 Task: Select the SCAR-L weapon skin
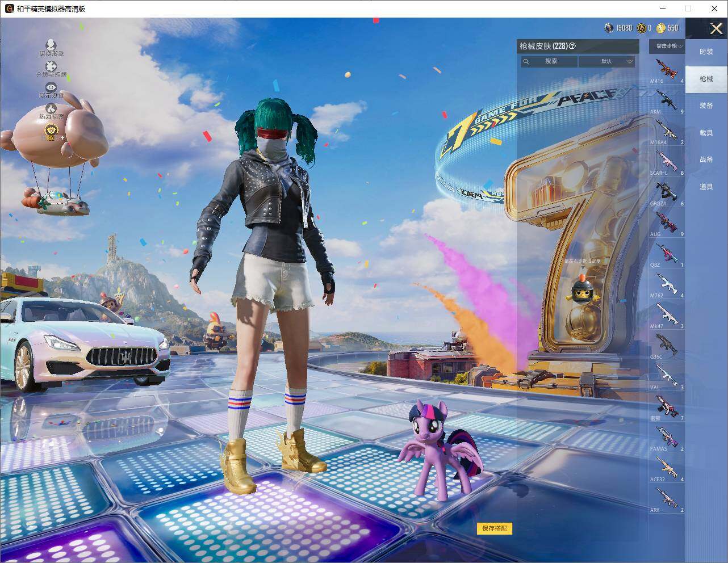click(667, 162)
